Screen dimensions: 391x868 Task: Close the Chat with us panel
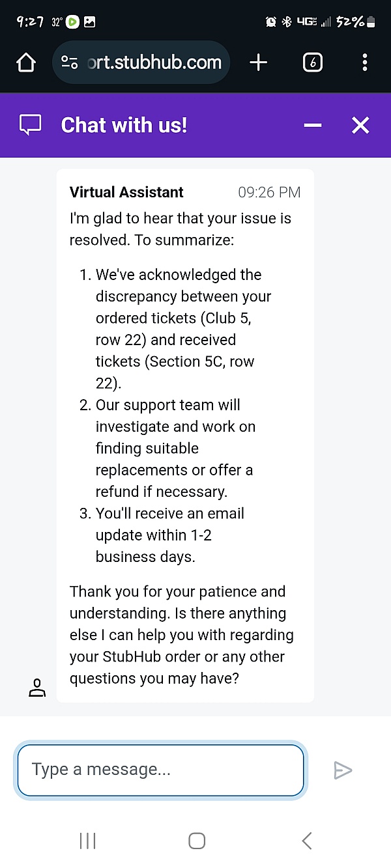pos(360,125)
